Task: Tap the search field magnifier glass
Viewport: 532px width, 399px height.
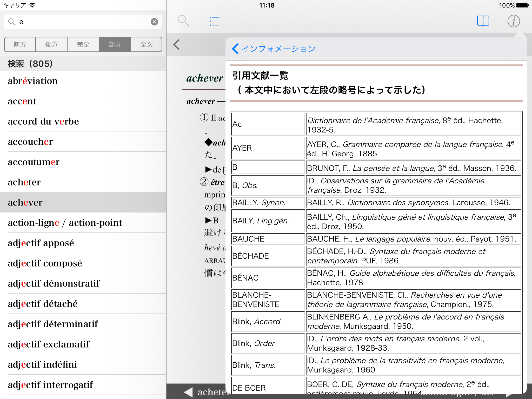Action: [x=12, y=22]
